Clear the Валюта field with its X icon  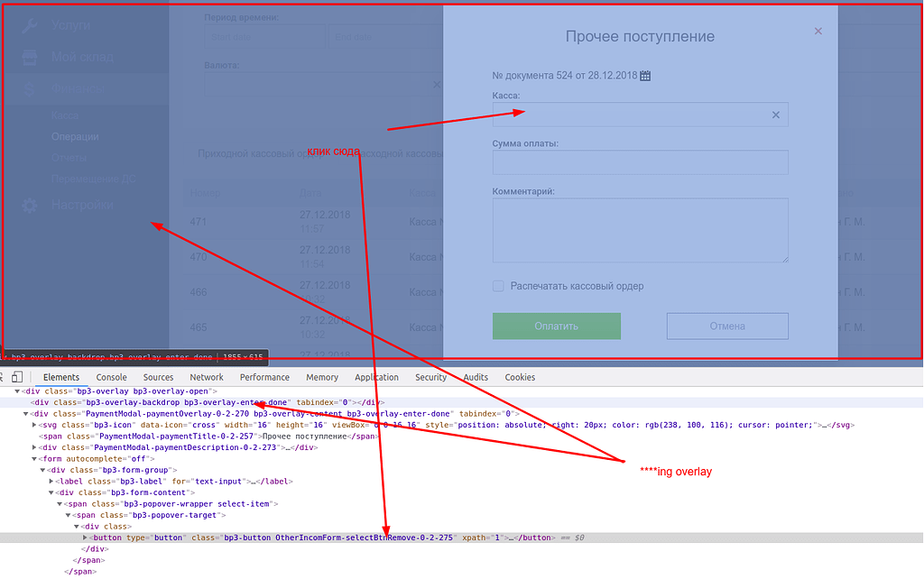pos(436,85)
